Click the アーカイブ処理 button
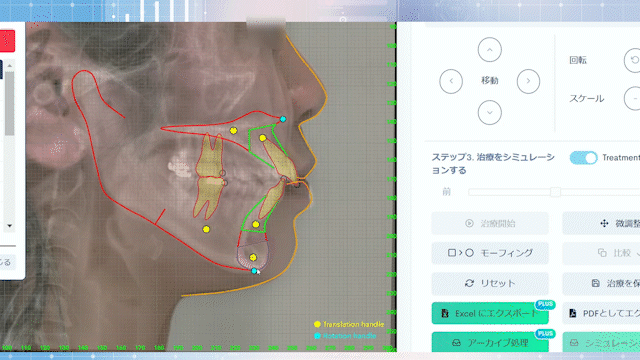The image size is (640, 360). pyautogui.click(x=490, y=342)
